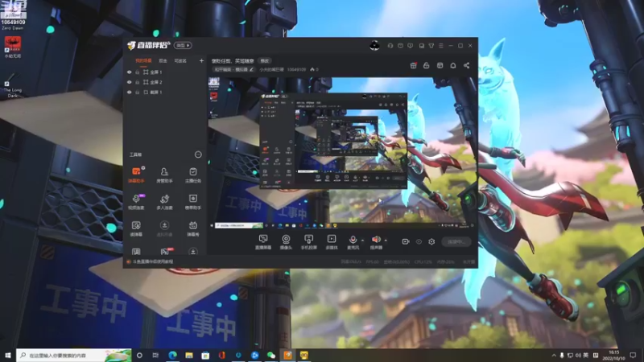
Task: Select the 全屏 2 source row
Action: click(165, 82)
